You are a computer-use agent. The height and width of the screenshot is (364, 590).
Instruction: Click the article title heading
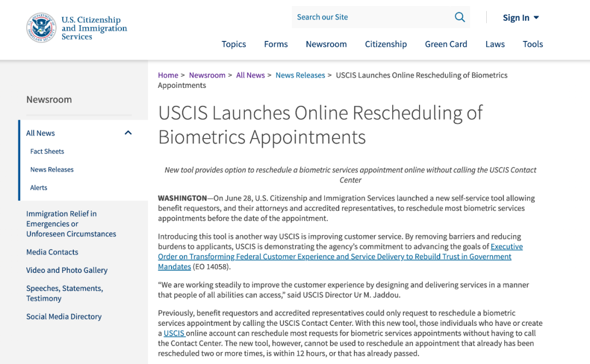point(320,124)
